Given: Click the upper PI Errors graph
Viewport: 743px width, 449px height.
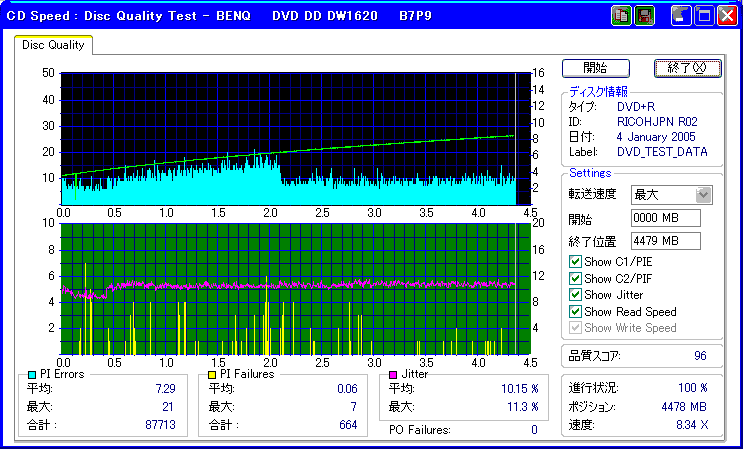Looking at the screenshot, I should (x=295, y=138).
